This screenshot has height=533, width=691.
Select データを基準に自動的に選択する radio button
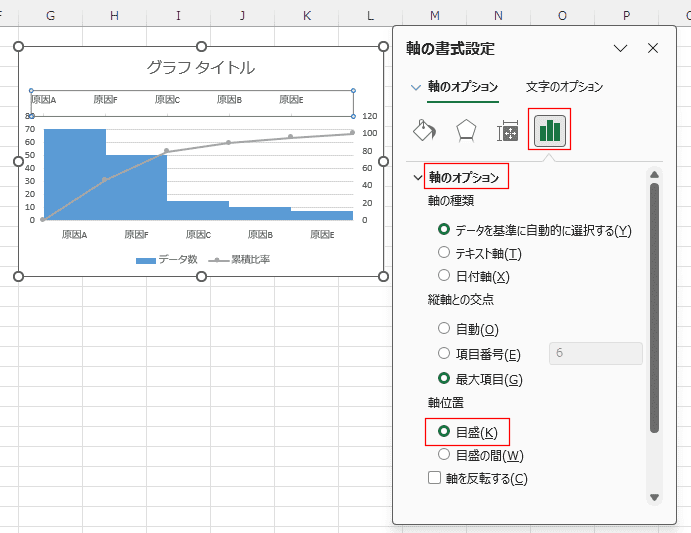point(444,229)
